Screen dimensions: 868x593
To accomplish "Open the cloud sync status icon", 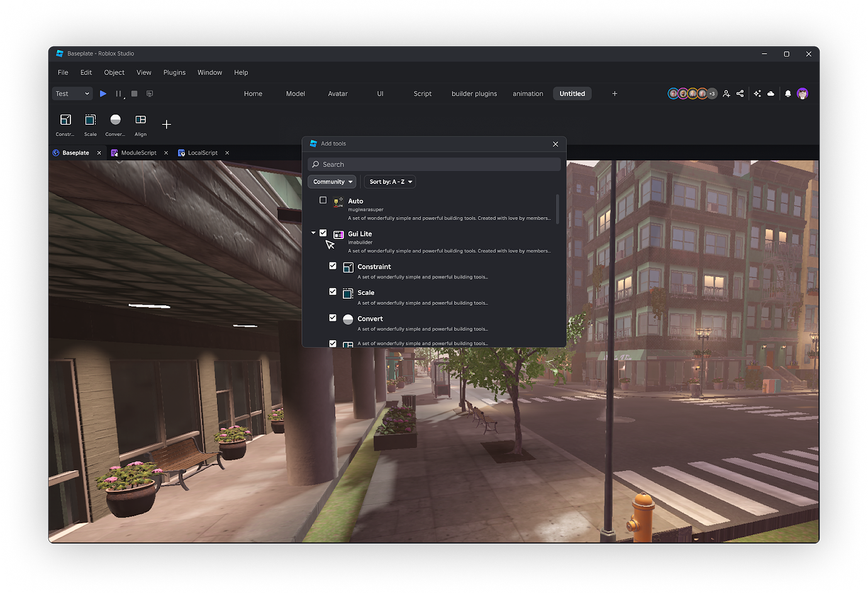I will tap(771, 93).
